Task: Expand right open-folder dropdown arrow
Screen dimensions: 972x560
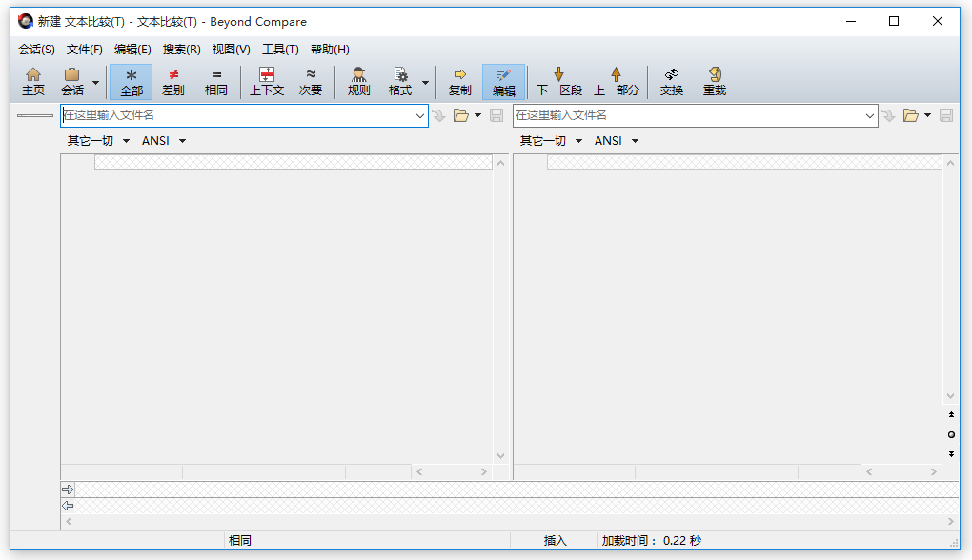Action: point(927,115)
